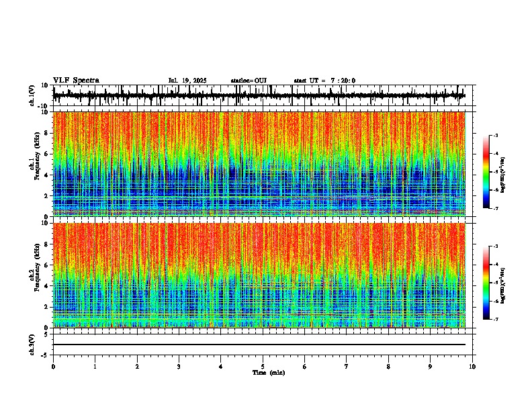Click the ch.2 spectrogram plot area
Viewport: 532px width, 411px height.
pyautogui.click(x=259, y=275)
